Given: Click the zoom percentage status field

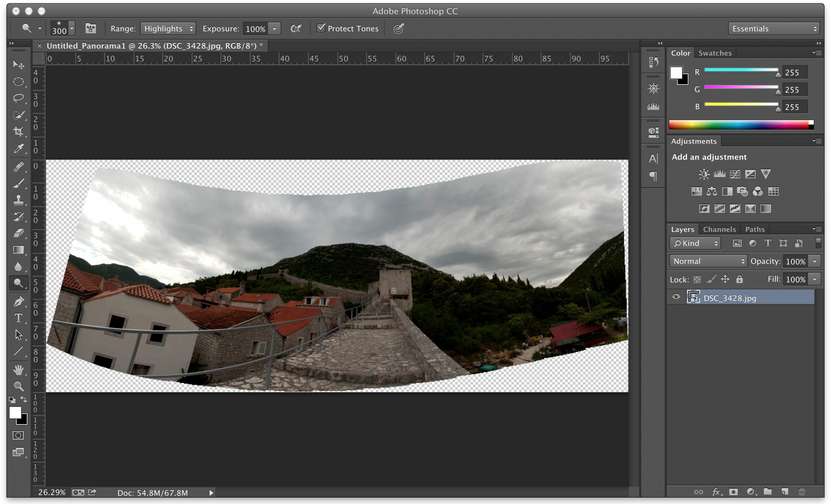Looking at the screenshot, I should pyautogui.click(x=52, y=492).
